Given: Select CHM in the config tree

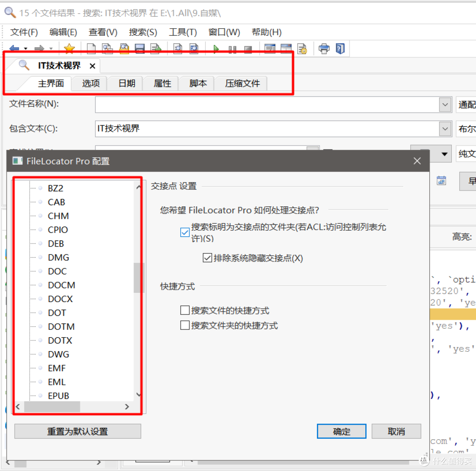Looking at the screenshot, I should pyautogui.click(x=58, y=216).
